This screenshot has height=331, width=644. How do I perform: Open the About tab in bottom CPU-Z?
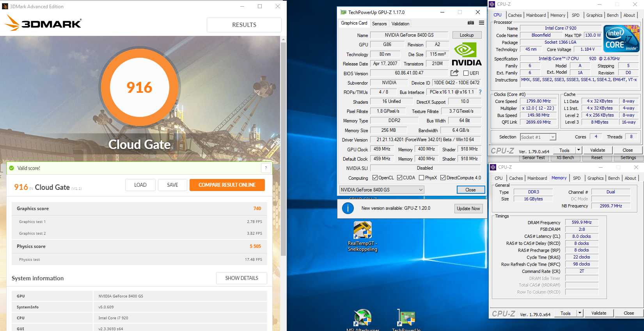click(x=630, y=178)
